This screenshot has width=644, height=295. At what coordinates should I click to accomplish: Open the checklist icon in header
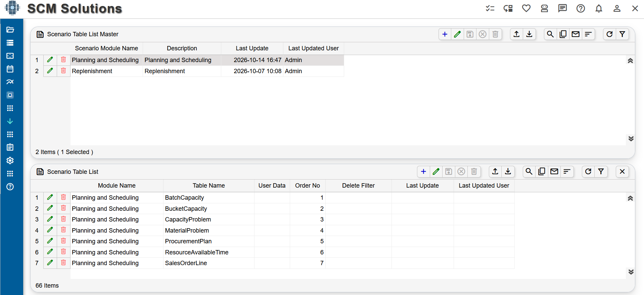coord(490,8)
